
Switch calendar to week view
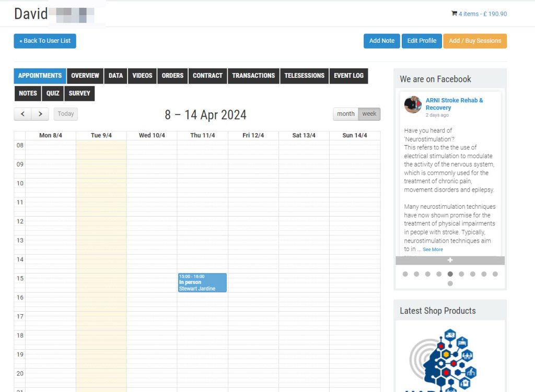coord(369,114)
